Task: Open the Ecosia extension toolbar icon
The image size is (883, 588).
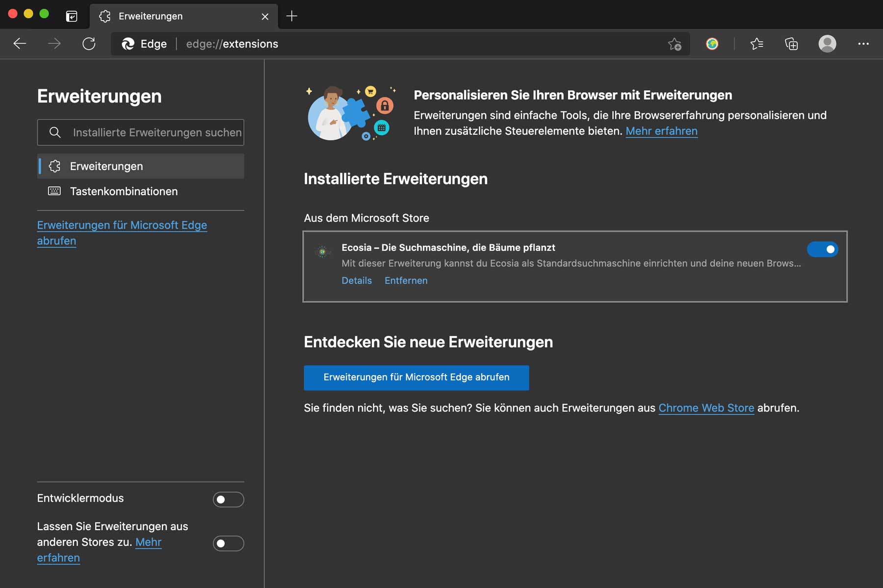Action: (712, 44)
